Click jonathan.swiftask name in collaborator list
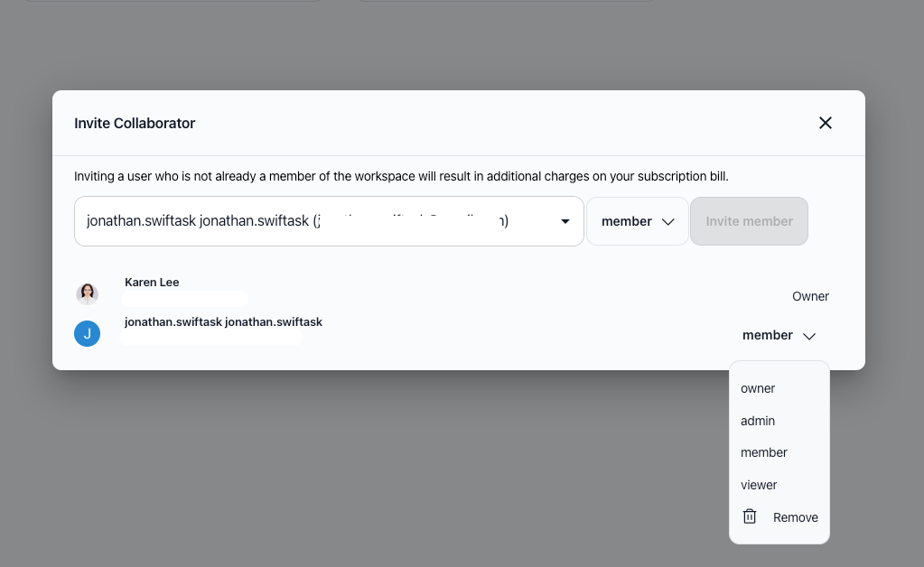 tap(223, 322)
